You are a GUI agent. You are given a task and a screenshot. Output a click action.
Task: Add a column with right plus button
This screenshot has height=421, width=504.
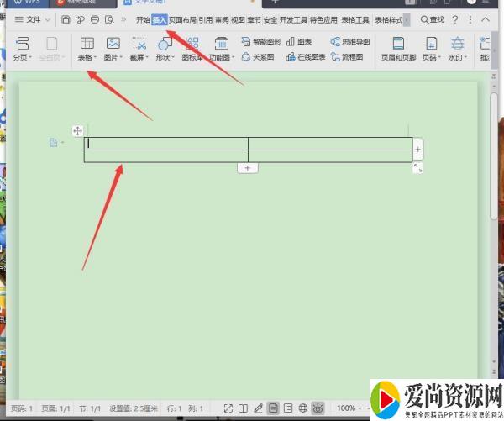click(x=417, y=150)
